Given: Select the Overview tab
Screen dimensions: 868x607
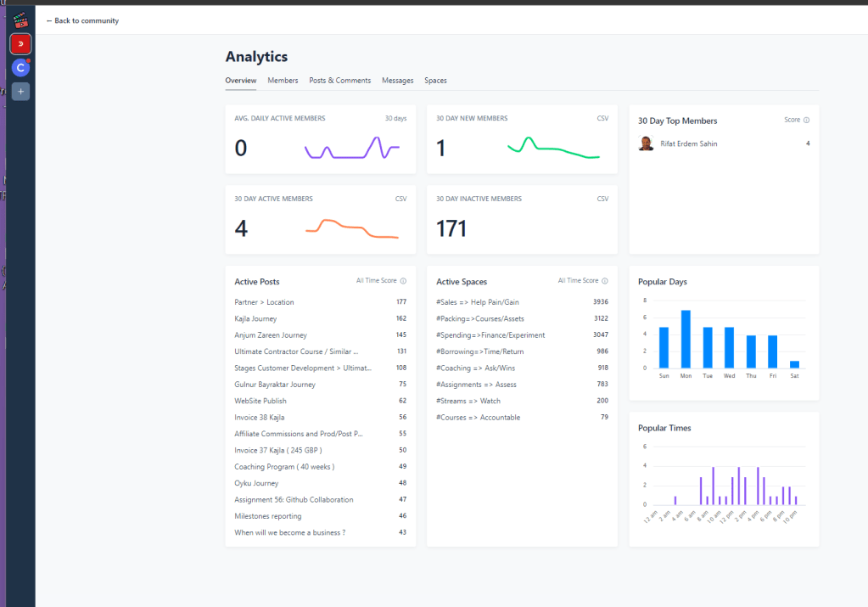Looking at the screenshot, I should point(241,81).
